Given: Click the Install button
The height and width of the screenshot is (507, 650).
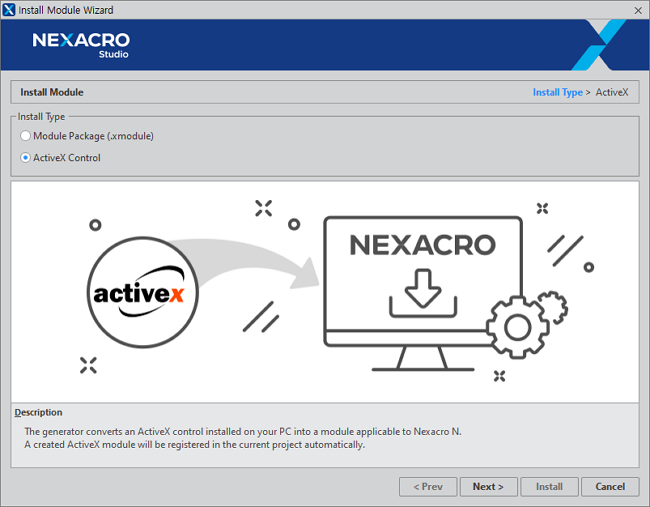Looking at the screenshot, I should [549, 487].
